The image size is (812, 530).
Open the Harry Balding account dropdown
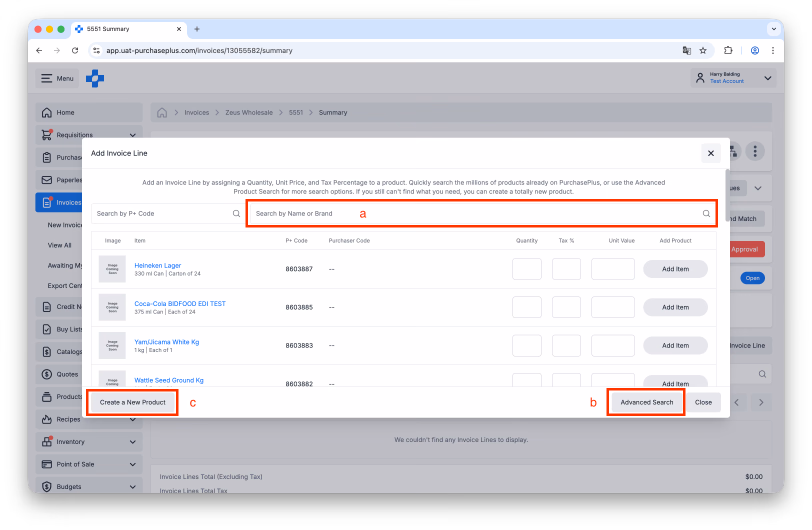[x=733, y=78]
